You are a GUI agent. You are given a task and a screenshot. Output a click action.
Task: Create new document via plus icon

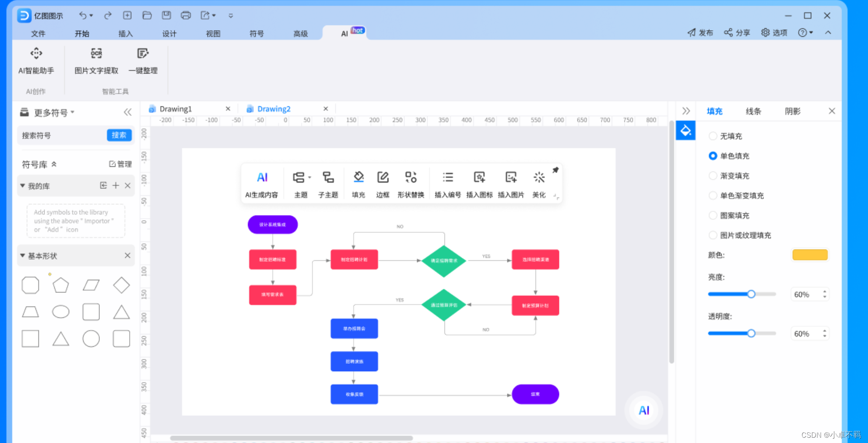[x=127, y=15]
